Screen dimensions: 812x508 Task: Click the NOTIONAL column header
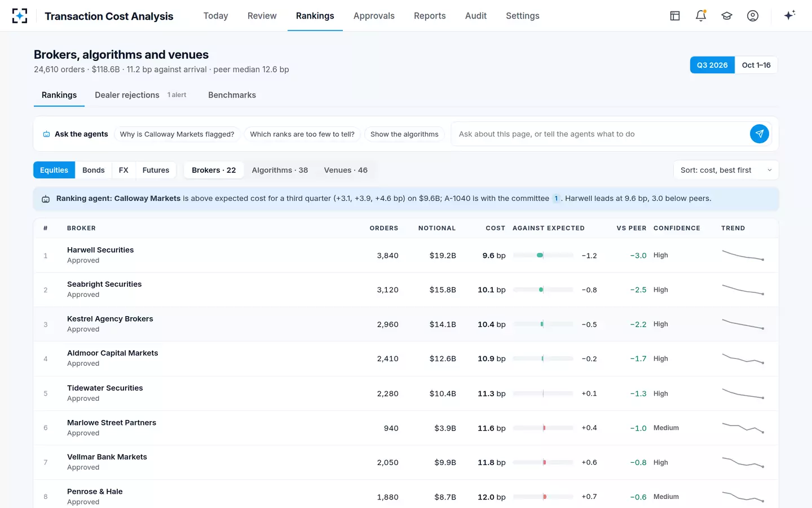(x=437, y=228)
